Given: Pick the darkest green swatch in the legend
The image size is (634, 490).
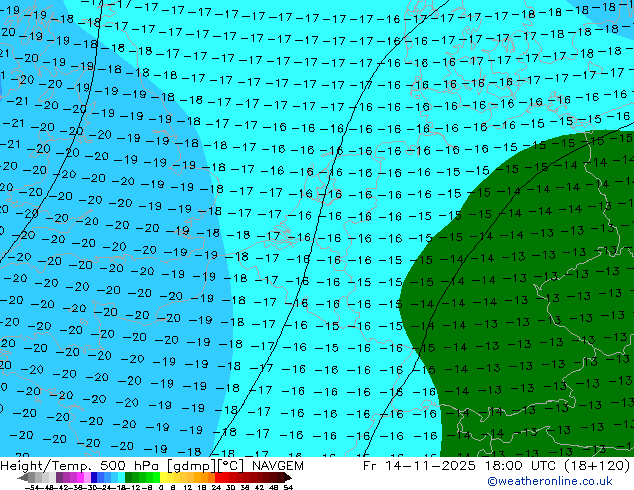Looking at the screenshot, I should (128, 477).
